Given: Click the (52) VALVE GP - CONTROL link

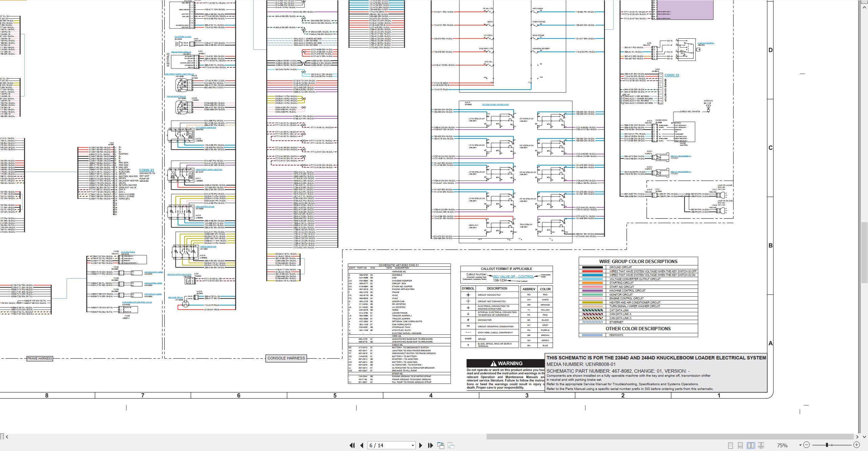Looking at the screenshot, I should pos(513,276).
